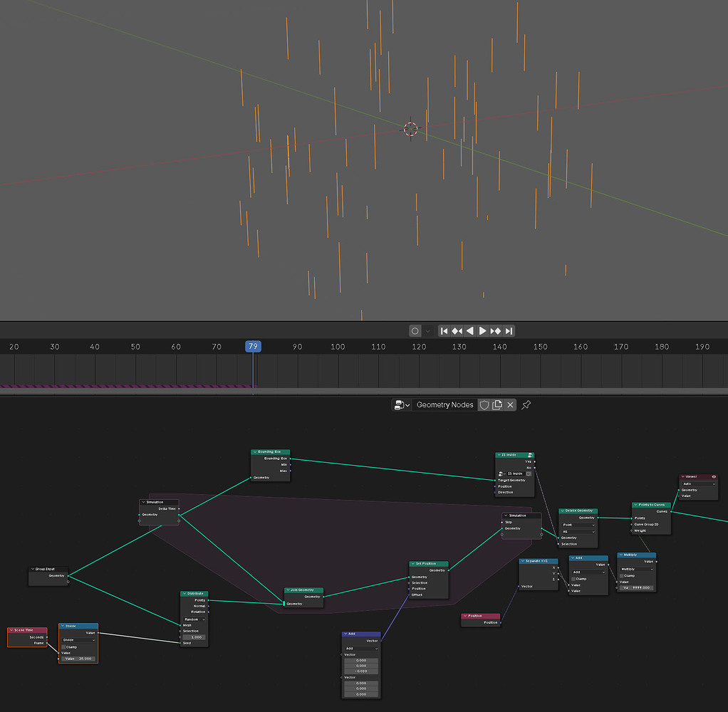Viewport: 728px width, 712px height.
Task: Collapse the Join Geometry node
Action: (288, 590)
